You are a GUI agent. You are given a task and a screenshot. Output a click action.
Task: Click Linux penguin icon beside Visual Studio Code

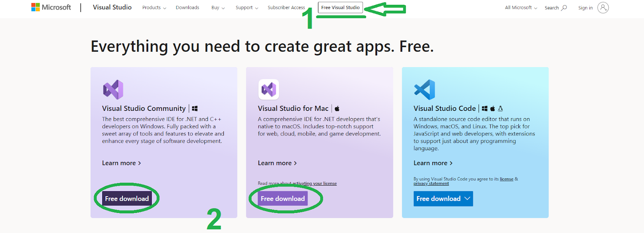tap(501, 108)
